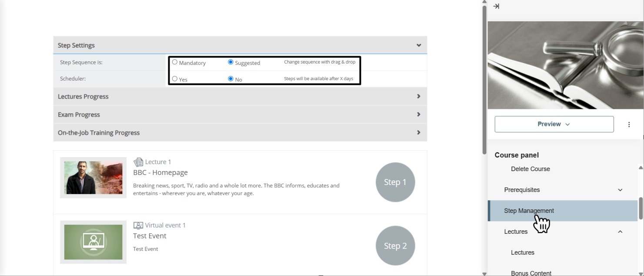The height and width of the screenshot is (276, 644).
Task: Click the Virtual event 1 screen icon
Action: point(138,226)
